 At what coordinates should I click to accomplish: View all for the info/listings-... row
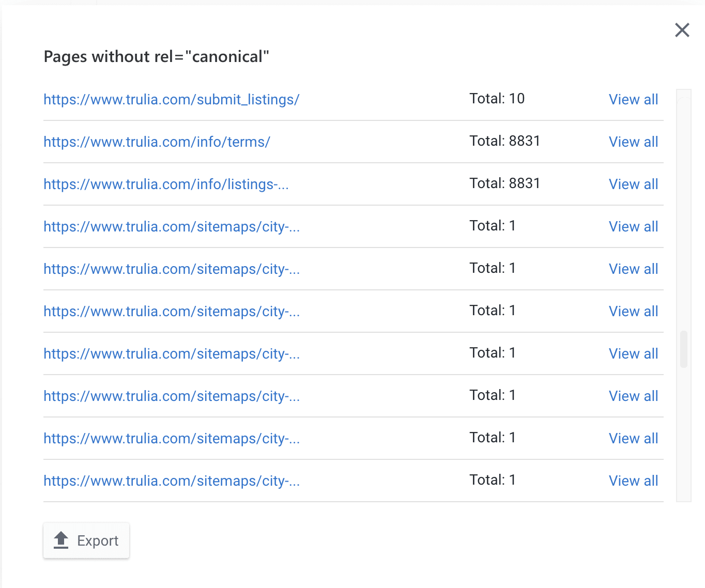(633, 184)
